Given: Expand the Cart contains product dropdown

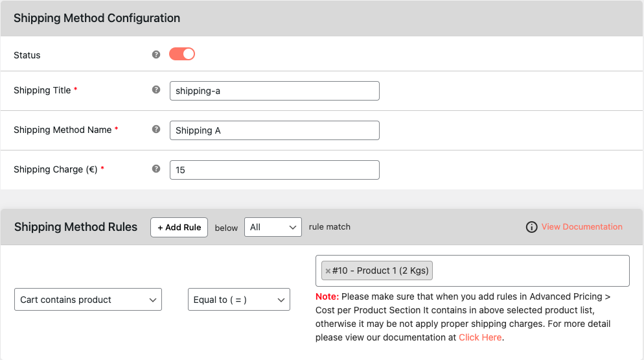Looking at the screenshot, I should (88, 300).
